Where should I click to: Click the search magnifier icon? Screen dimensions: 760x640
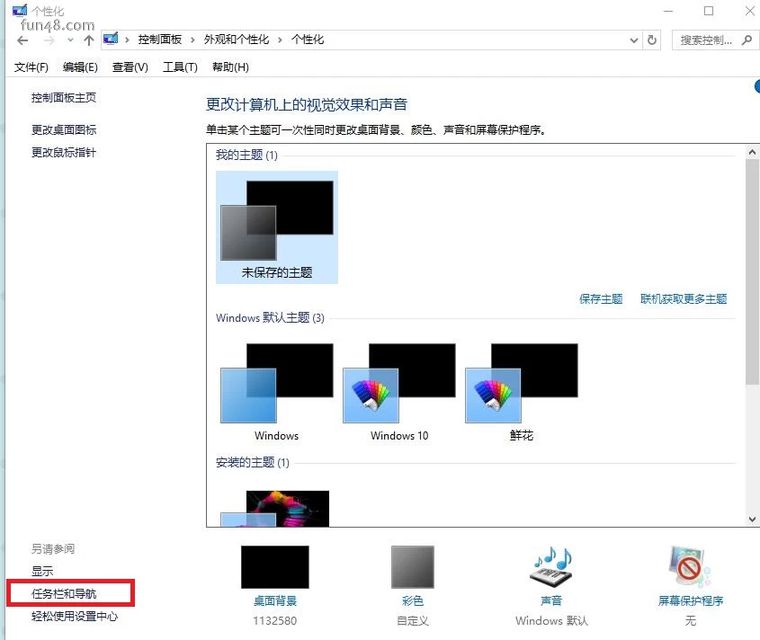[747, 40]
